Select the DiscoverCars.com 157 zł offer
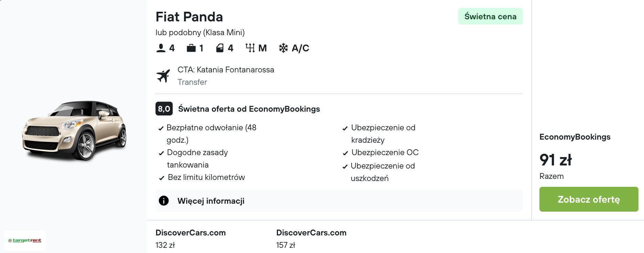 point(311,239)
